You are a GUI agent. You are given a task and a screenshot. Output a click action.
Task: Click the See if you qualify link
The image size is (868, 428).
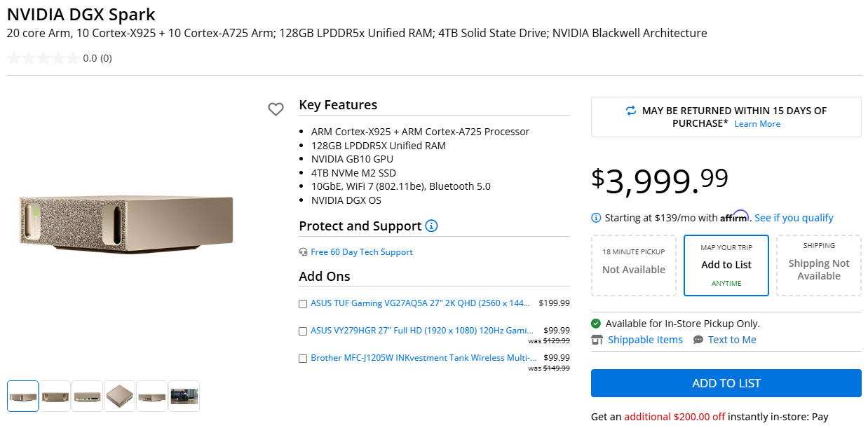794,218
